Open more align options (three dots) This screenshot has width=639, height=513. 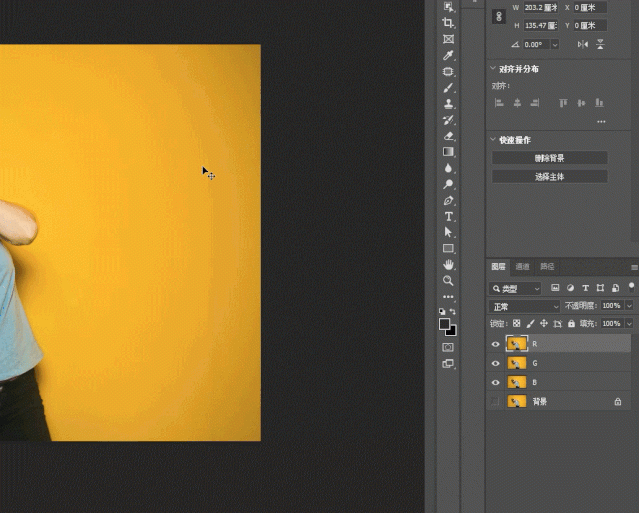[601, 121]
